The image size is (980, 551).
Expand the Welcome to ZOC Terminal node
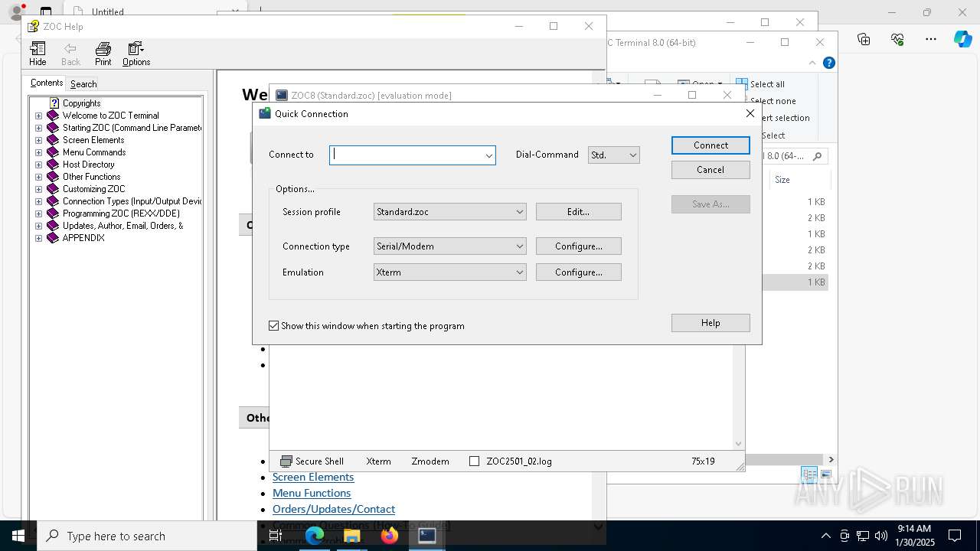point(38,116)
